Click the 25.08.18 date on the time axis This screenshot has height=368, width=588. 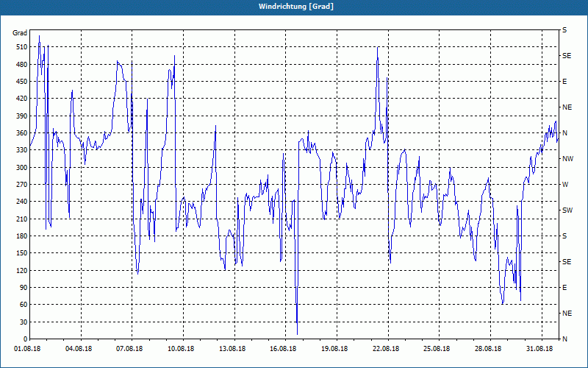tap(437, 349)
